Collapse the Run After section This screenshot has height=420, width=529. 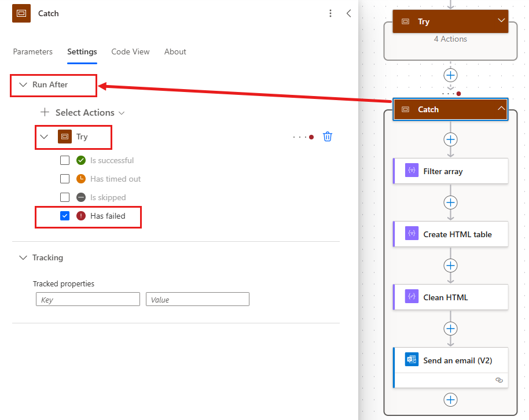pyautogui.click(x=23, y=84)
